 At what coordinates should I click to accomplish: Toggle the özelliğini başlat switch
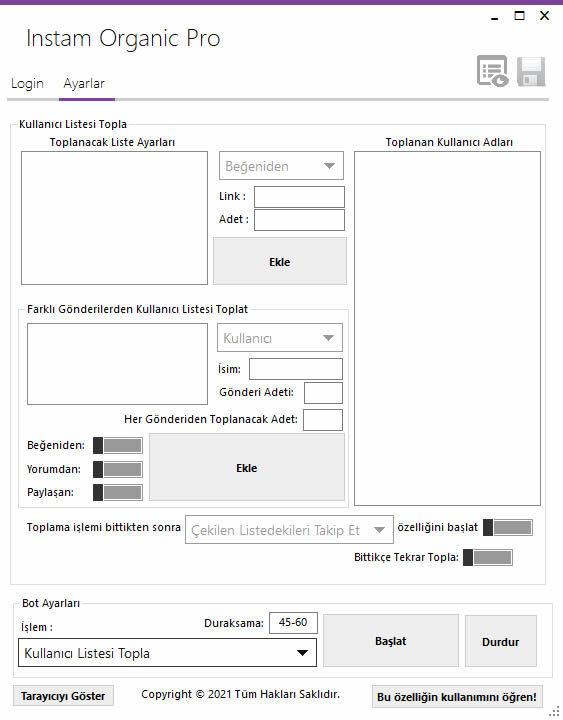[x=508, y=528]
